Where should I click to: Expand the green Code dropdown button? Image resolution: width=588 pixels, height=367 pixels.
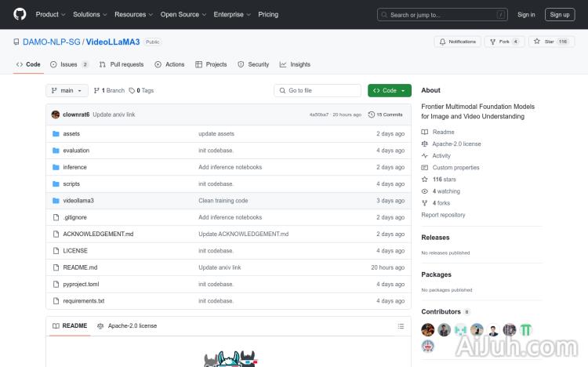[x=389, y=91]
